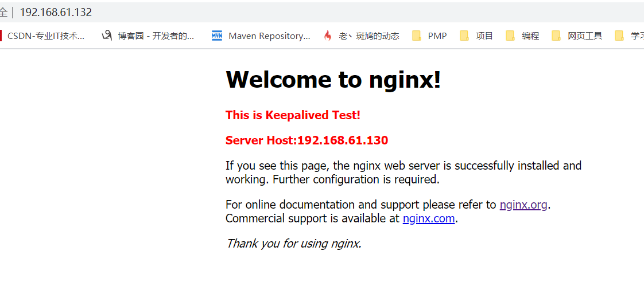Click the Welcome to nginx! heading
The image size is (644, 294).
(333, 79)
